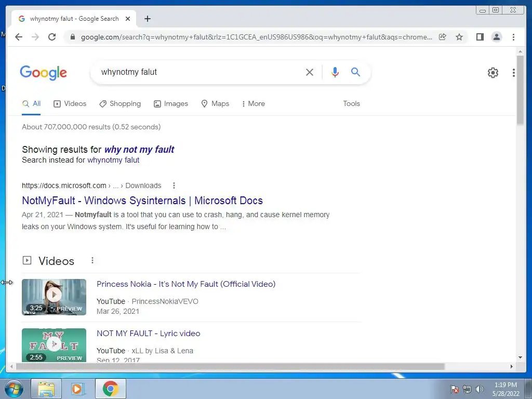532x399 pixels.
Task: Open NotMyFault Windows Sysinternals result
Action: 142,201
